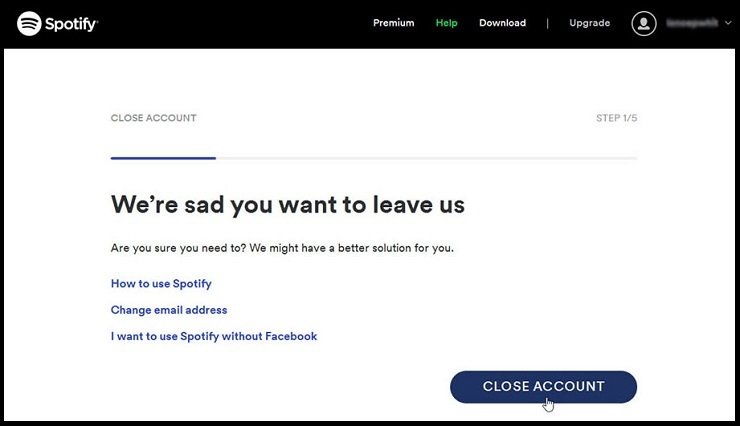740x426 pixels.
Task: Follow the Change email address link
Action: [x=169, y=310]
